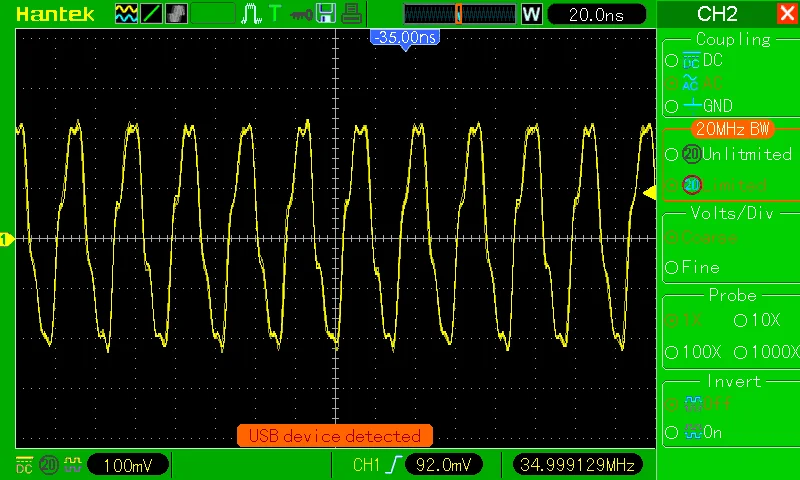Click the invert status icon in bottom bar
This screenshot has width=800, height=480.
coord(73,465)
